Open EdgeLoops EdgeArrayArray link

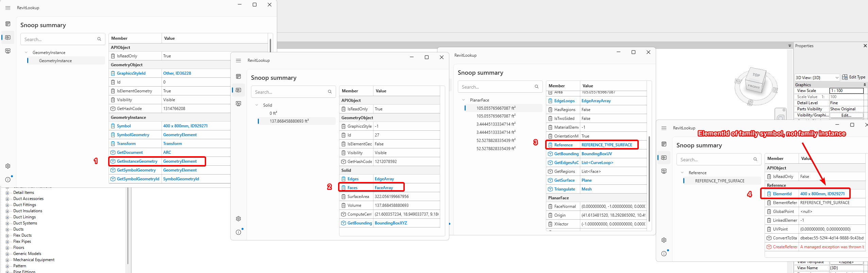[596, 101]
